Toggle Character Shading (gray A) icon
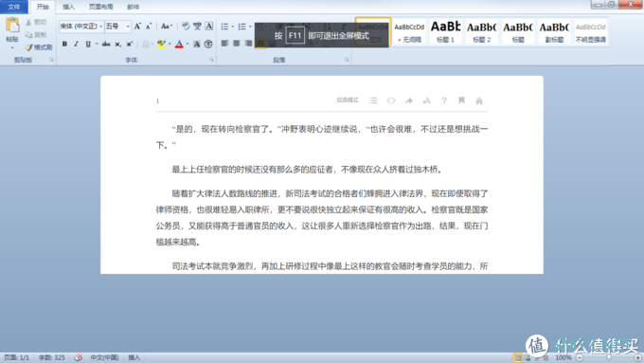The height and width of the screenshot is (363, 644). 197,44
